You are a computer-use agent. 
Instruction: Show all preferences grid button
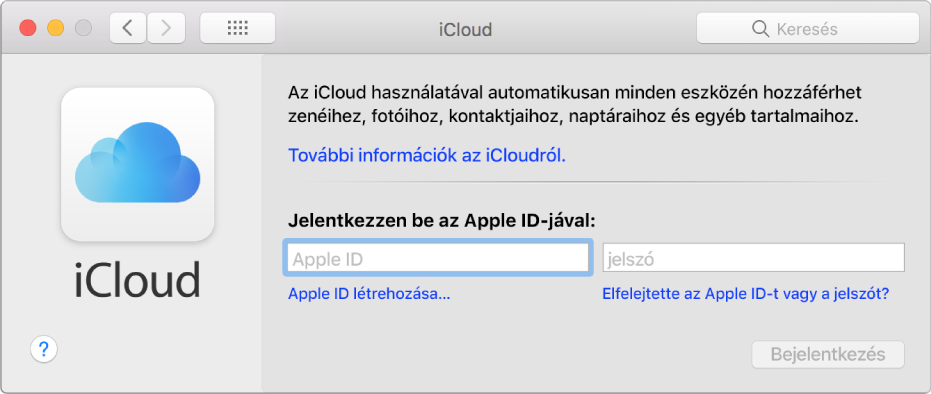pyautogui.click(x=238, y=28)
